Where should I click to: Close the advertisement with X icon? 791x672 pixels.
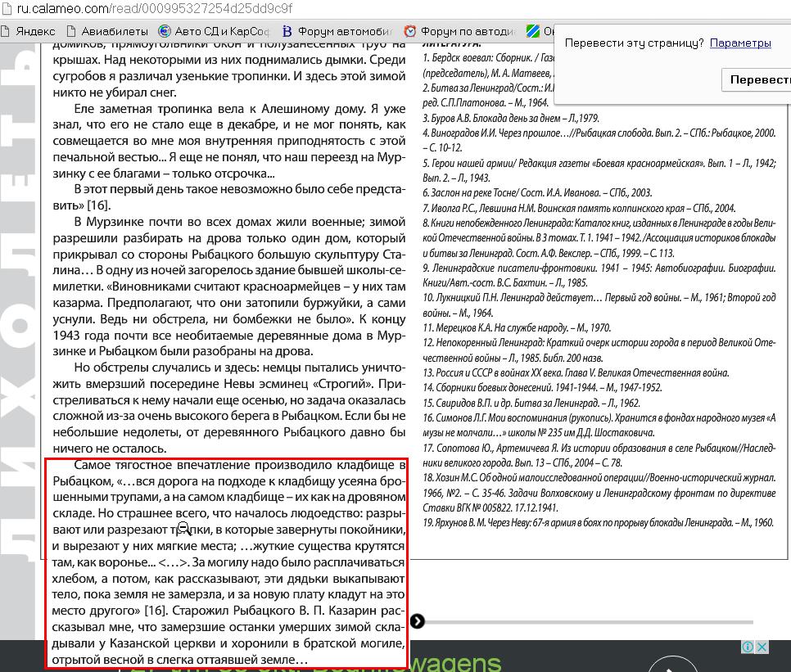[762, 647]
